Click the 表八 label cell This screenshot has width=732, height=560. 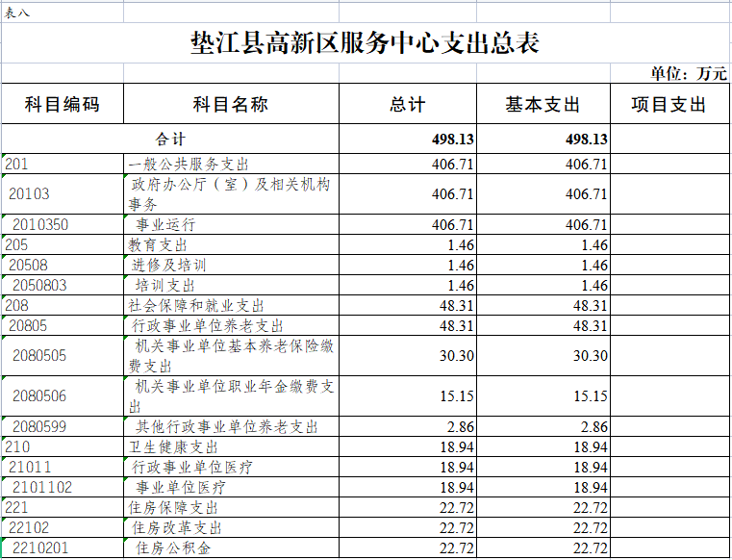(x=63, y=13)
